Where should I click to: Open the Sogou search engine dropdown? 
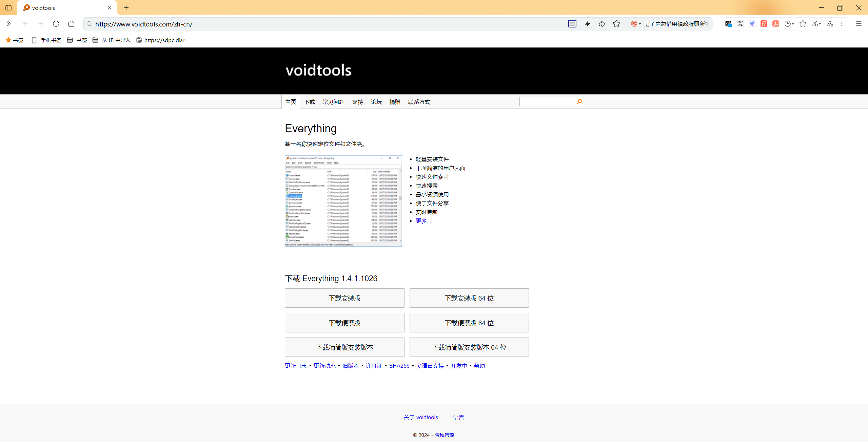[636, 24]
